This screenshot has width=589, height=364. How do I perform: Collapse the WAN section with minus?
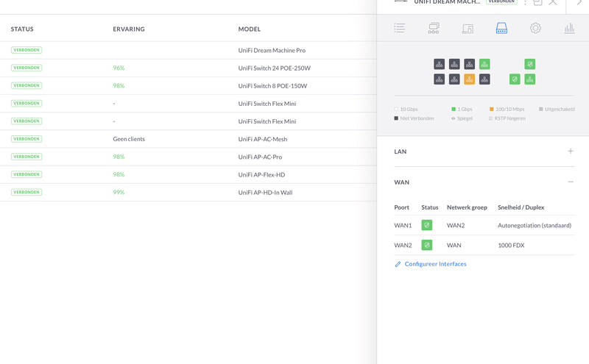point(570,182)
